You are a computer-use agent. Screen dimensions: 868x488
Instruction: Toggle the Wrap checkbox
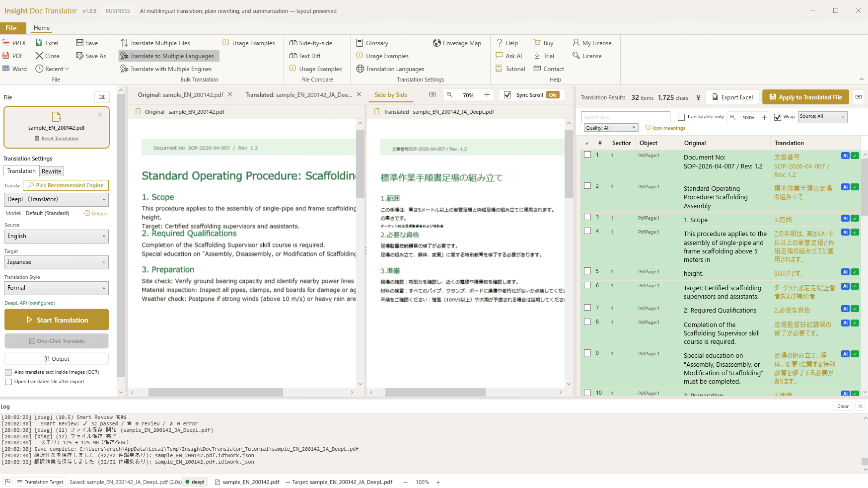[778, 117]
